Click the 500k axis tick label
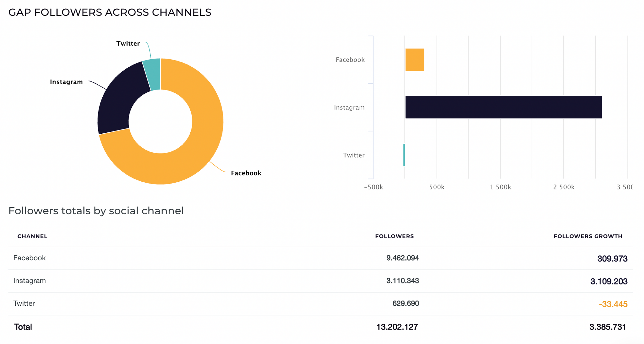This screenshot has width=644, height=344. click(437, 187)
